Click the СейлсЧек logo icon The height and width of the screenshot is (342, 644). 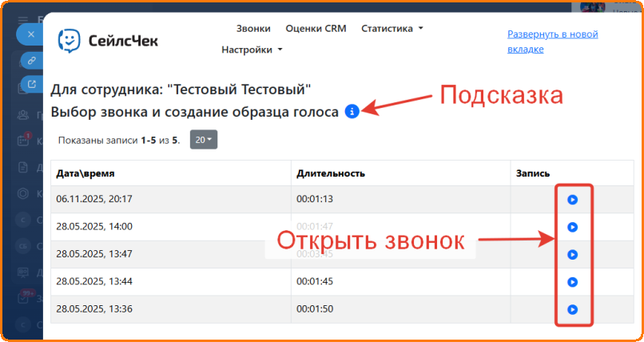click(x=70, y=40)
